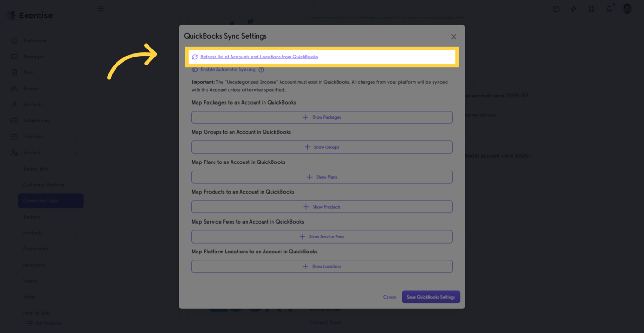Open the notifications bell
The height and width of the screenshot is (333, 644).
609,9
